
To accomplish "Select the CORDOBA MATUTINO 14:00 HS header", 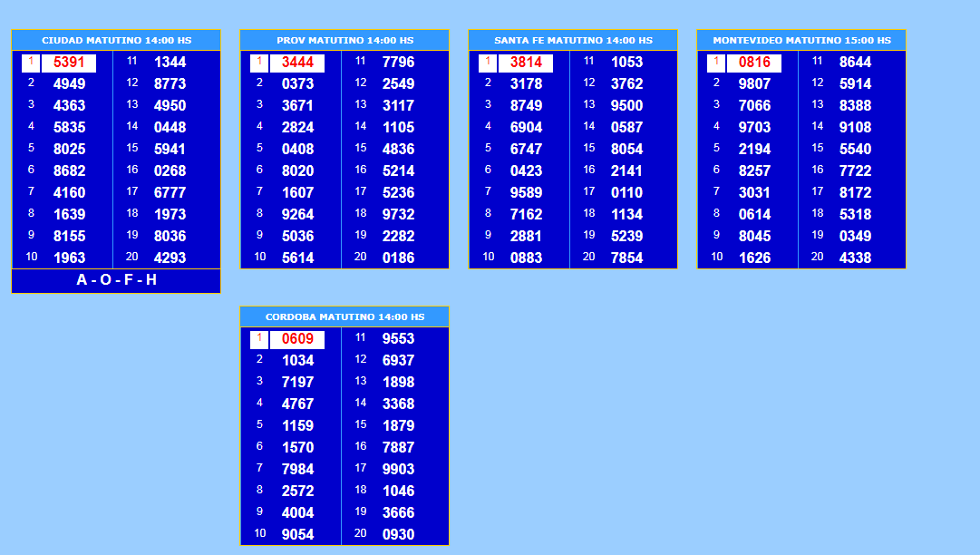I will click(344, 317).
